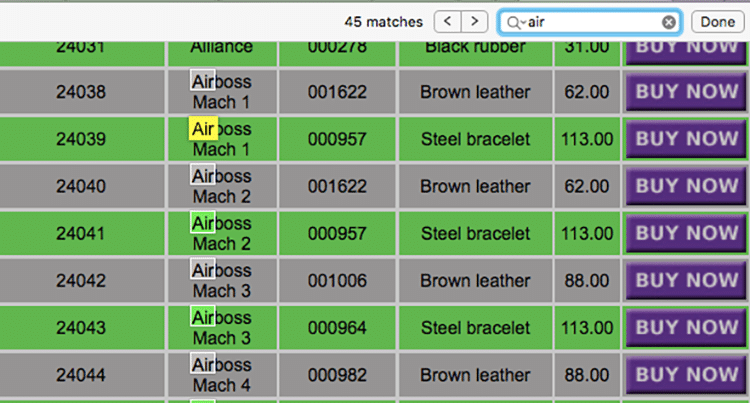This screenshot has width=750, height=403.
Task: Click BUY NOW for item 24038
Action: [x=686, y=92]
